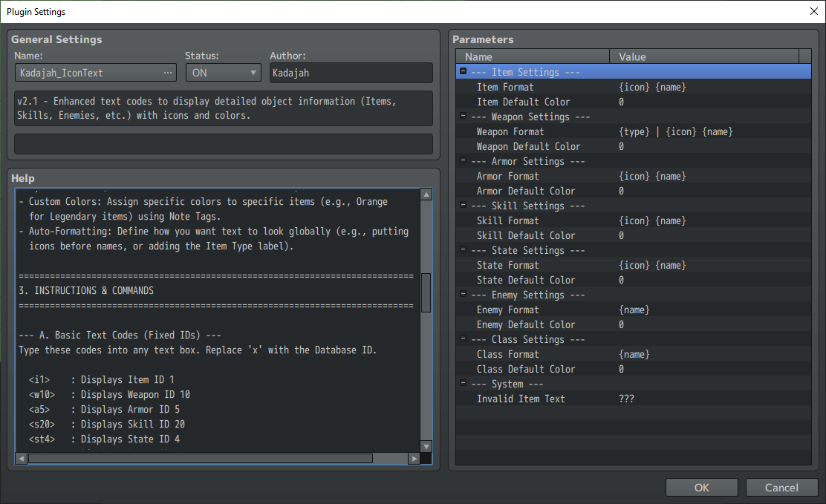
Task: Collapse the Skill Settings group
Action: [x=464, y=206]
